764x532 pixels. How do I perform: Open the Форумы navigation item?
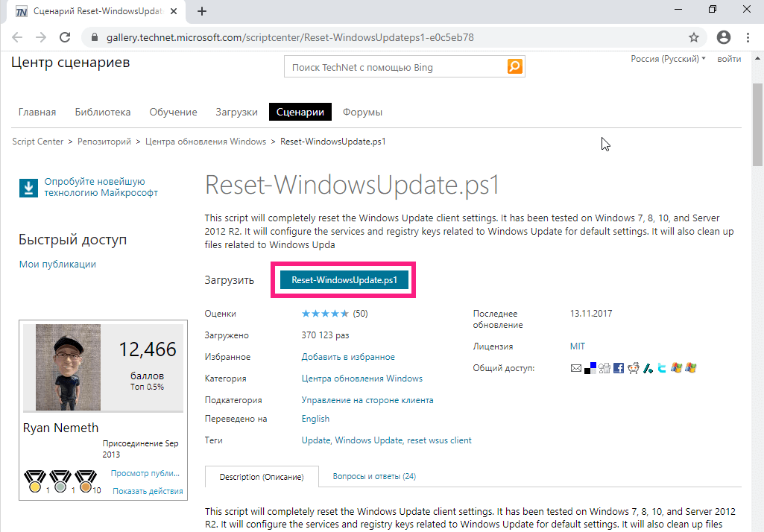click(362, 112)
